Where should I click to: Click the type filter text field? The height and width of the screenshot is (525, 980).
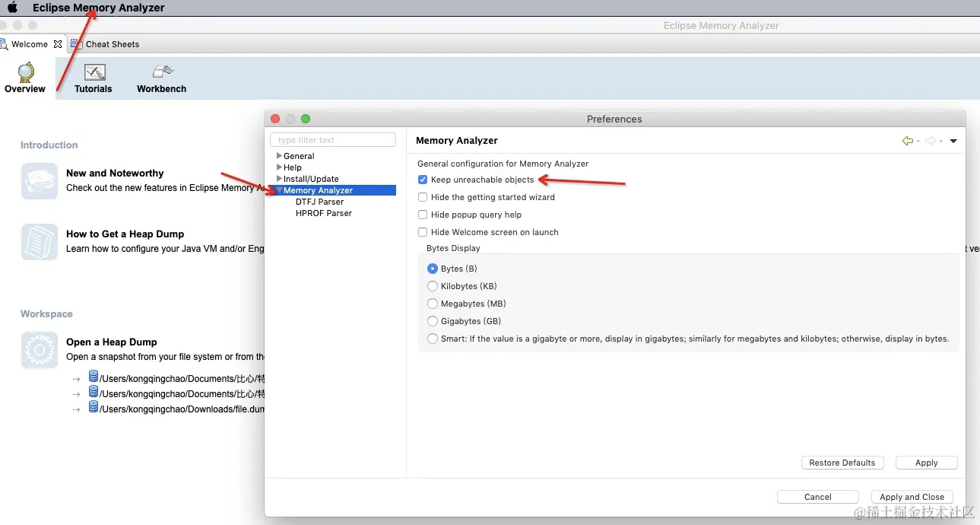(333, 140)
